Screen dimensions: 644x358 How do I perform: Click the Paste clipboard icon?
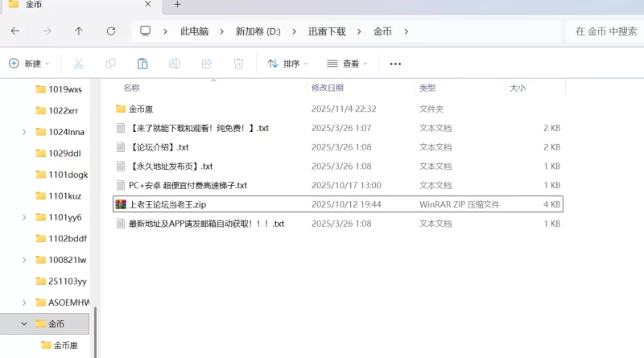click(142, 64)
